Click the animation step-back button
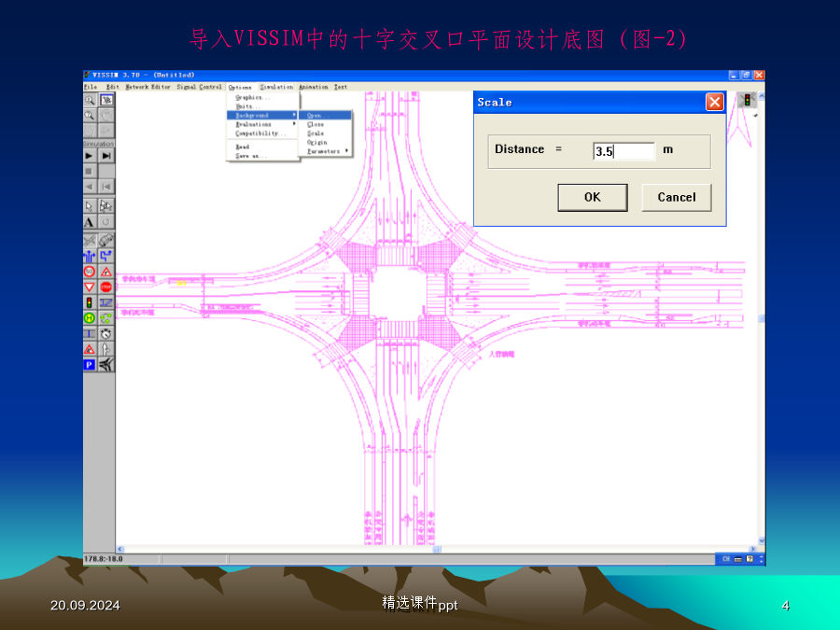Image resolution: width=840 pixels, height=630 pixels. coord(106,187)
